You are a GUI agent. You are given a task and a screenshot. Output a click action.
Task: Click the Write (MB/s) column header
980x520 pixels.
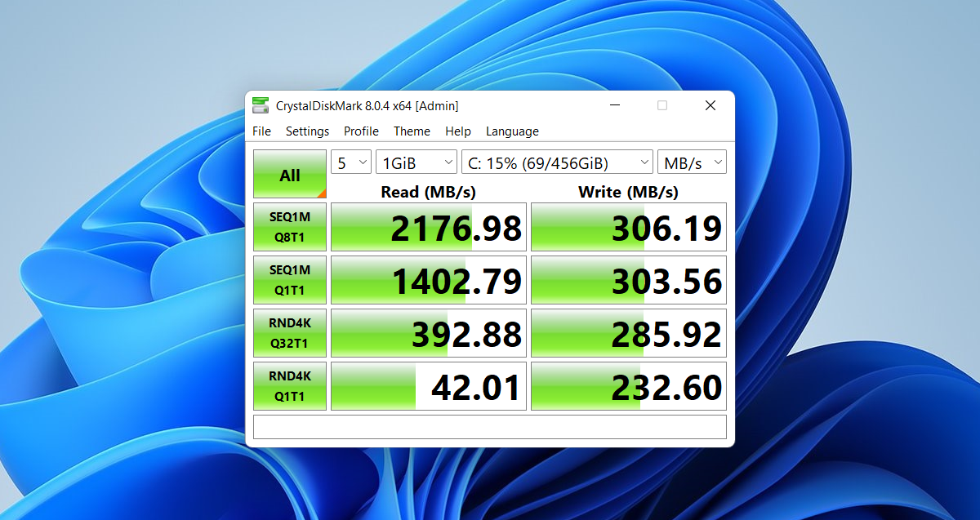click(628, 192)
